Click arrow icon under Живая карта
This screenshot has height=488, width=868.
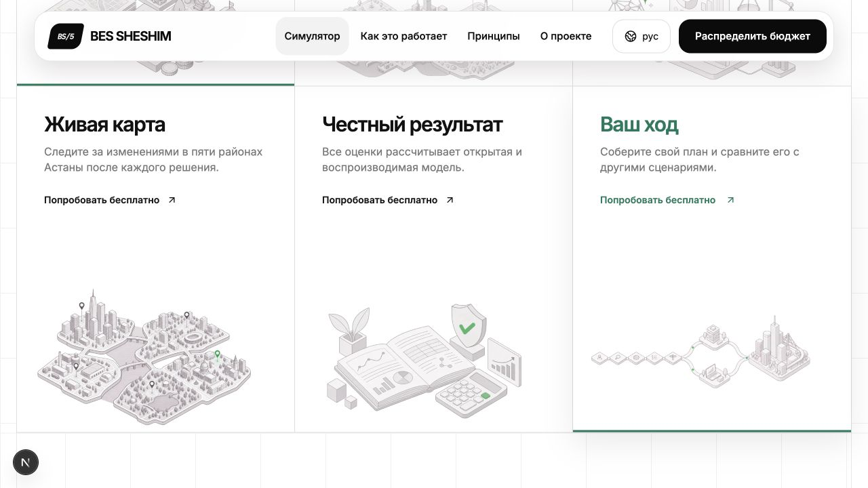click(172, 200)
